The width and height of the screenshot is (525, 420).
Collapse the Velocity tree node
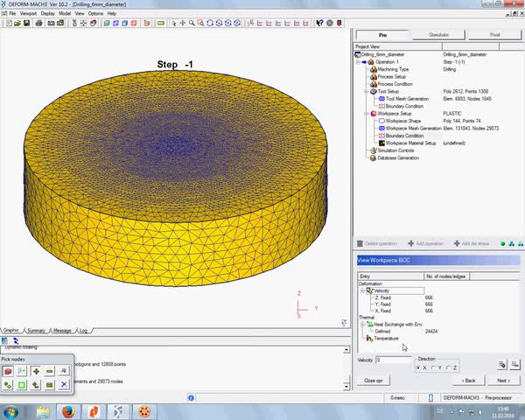[362, 290]
